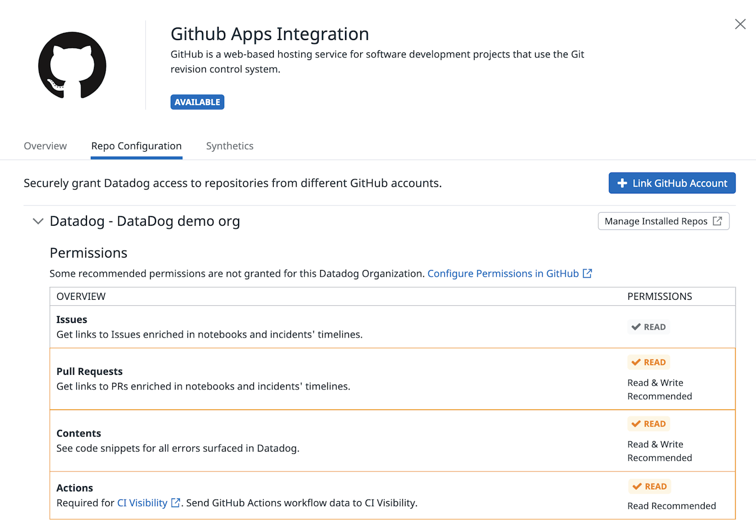Click 'Read & Write Recommended' in Pull Requests row

point(659,389)
